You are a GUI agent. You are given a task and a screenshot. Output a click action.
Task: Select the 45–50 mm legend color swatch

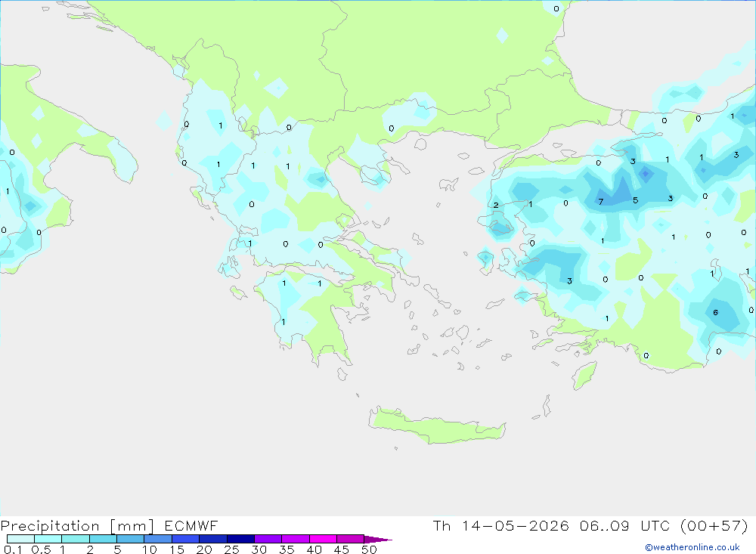(350, 539)
